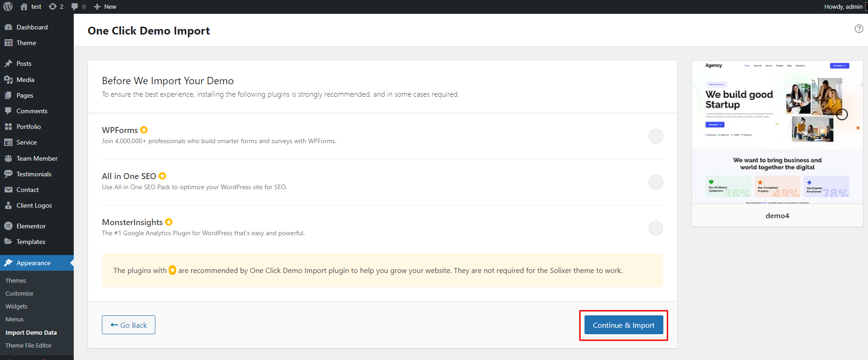This screenshot has height=360, width=868.
Task: Click the star icon in the notice box
Action: point(172,270)
